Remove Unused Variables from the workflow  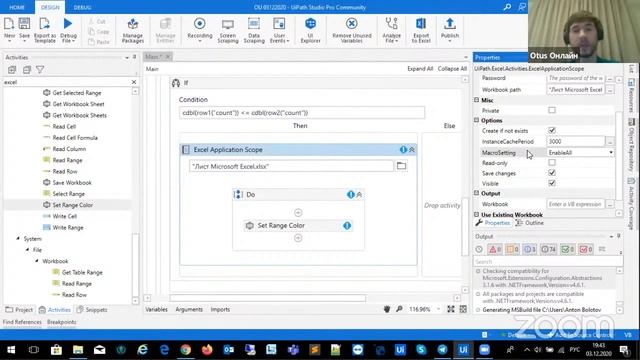[351, 29]
